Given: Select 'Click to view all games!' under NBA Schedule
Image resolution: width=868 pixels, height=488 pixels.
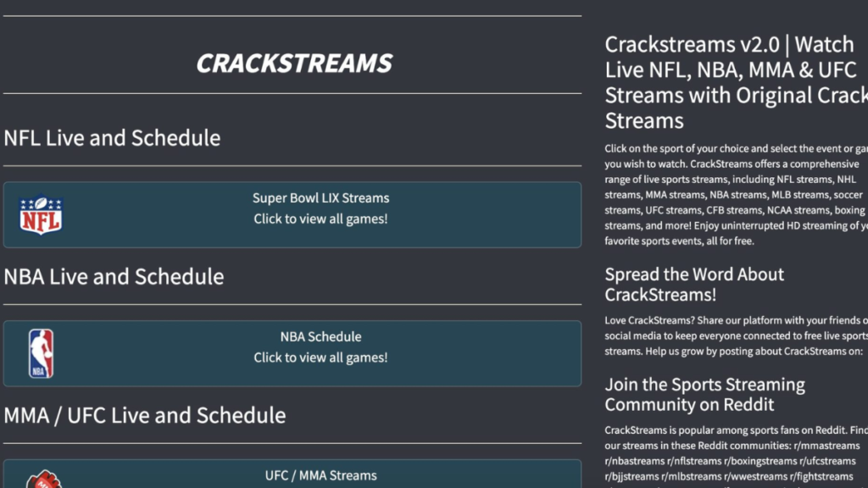Looking at the screenshot, I should pos(320,358).
